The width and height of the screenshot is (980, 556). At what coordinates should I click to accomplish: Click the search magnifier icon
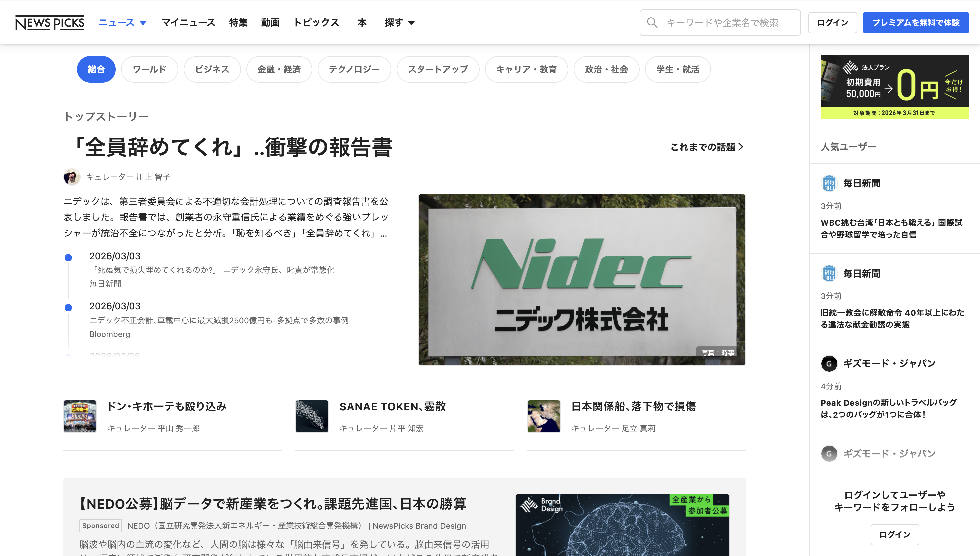point(653,23)
